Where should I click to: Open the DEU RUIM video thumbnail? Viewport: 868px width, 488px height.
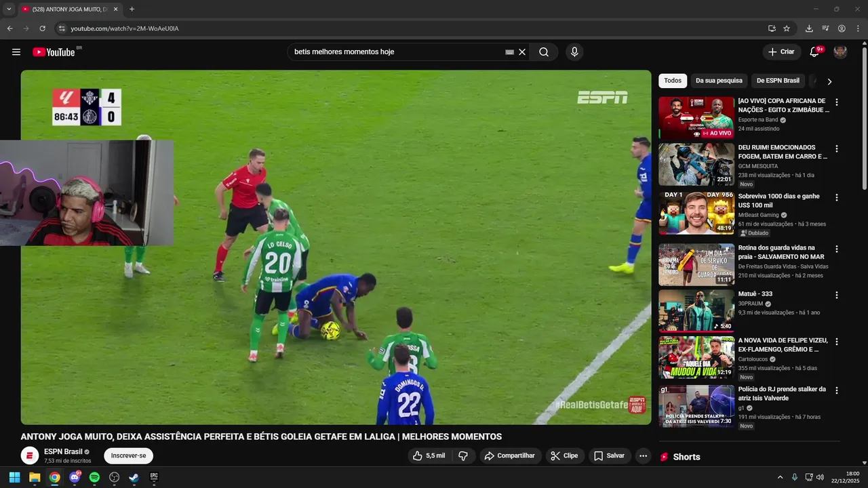(x=696, y=164)
